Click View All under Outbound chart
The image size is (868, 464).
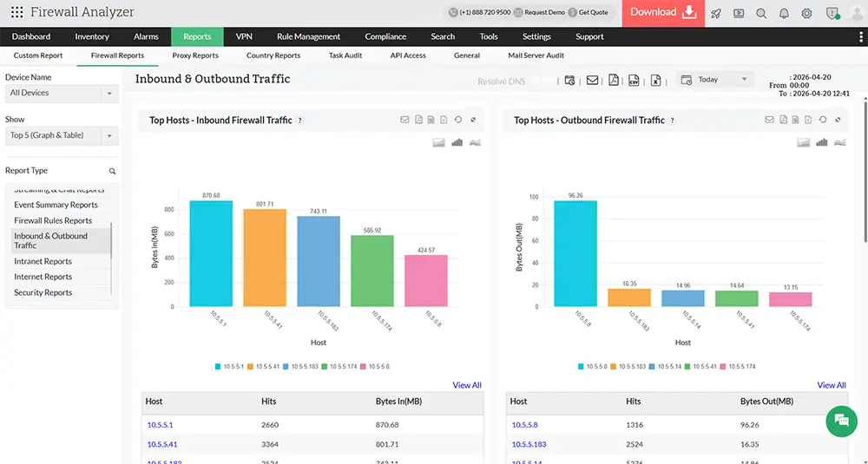(x=832, y=385)
